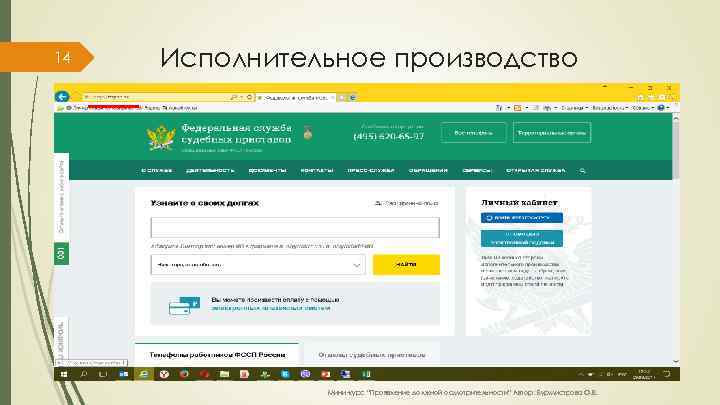Click the outlined button left of Территориальные органы
Viewport: 720px width, 405px height.
[474, 133]
